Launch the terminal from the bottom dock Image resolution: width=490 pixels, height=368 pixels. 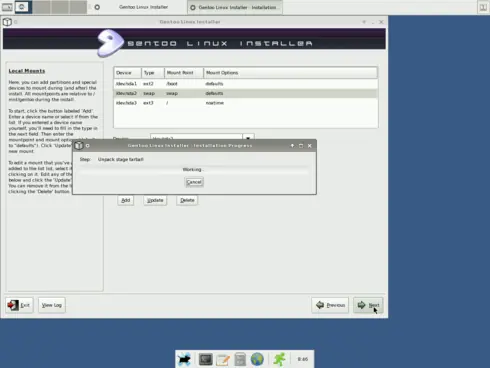206,359
